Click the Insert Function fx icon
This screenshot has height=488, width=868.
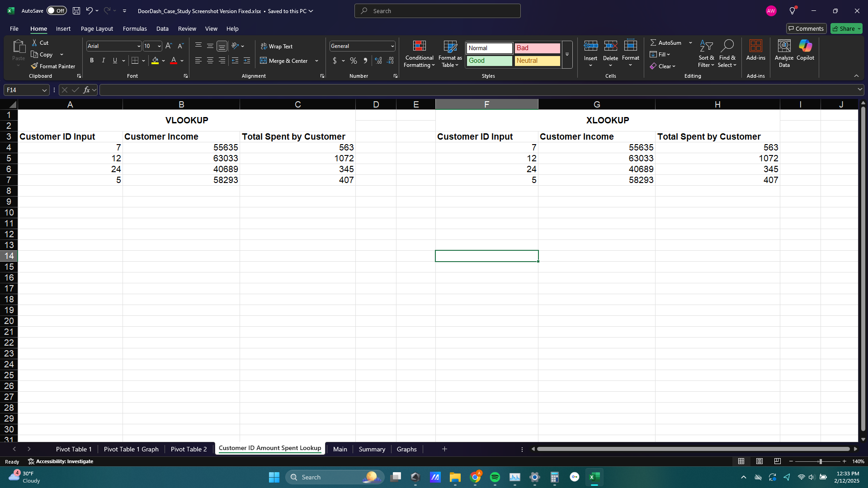(x=86, y=90)
